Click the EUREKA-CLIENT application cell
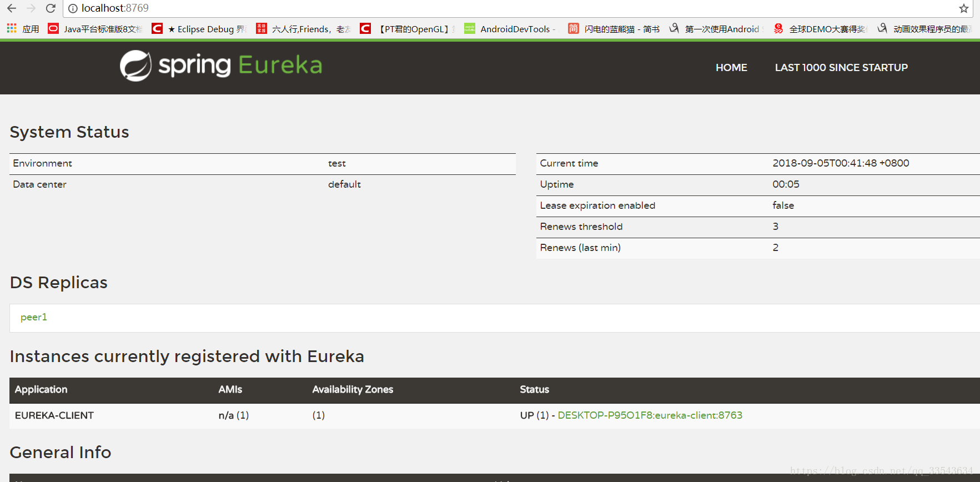Image resolution: width=980 pixels, height=482 pixels. click(x=54, y=415)
